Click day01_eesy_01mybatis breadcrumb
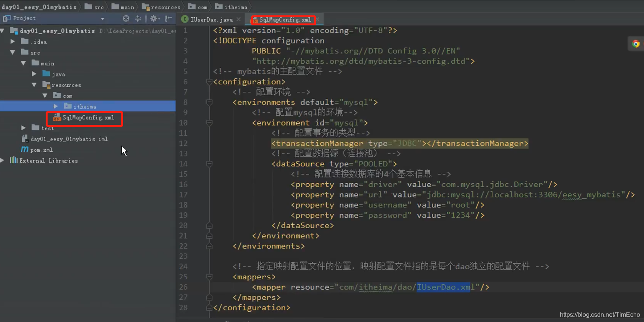The height and width of the screenshot is (322, 644). 39,7
